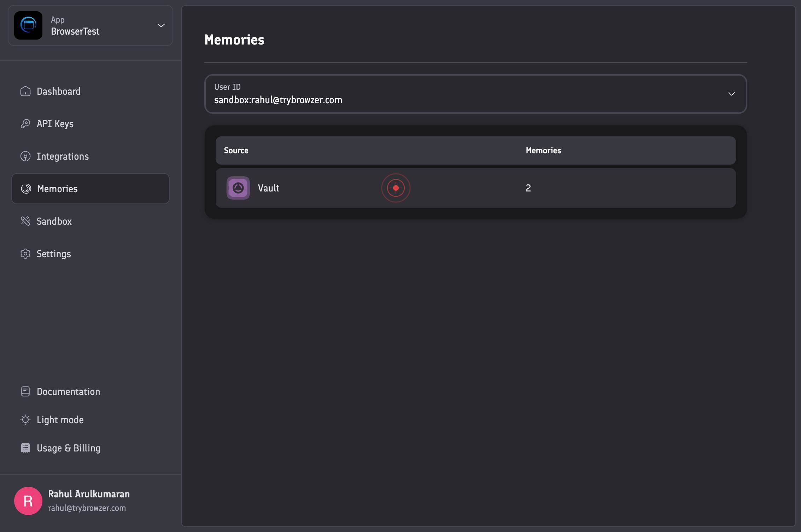Toggle Light mode
The height and width of the screenshot is (532, 801).
point(52,420)
